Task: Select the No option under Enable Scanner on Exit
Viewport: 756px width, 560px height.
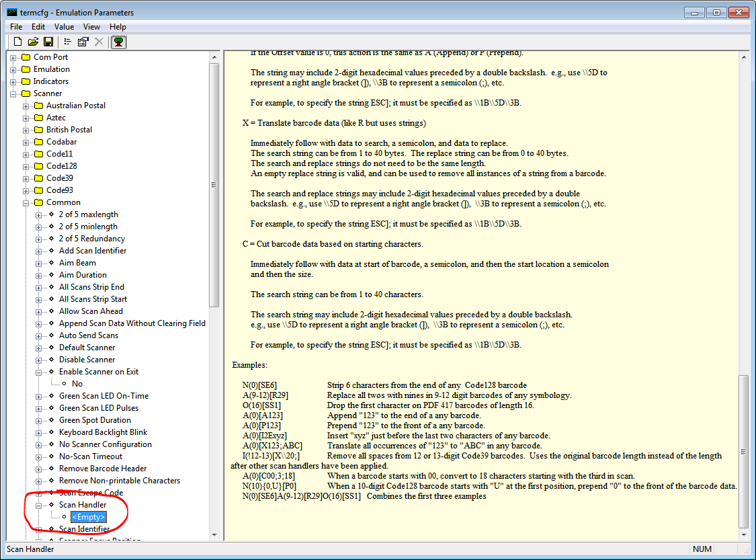Action: (x=77, y=383)
